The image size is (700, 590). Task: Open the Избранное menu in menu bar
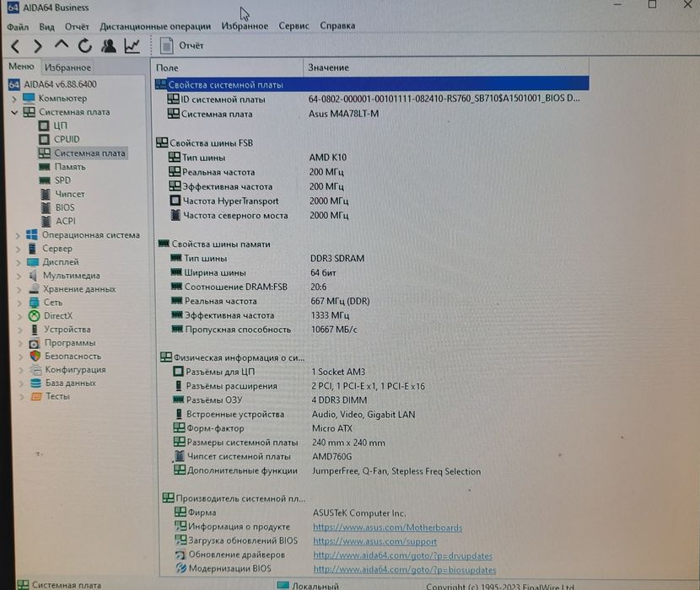click(245, 26)
